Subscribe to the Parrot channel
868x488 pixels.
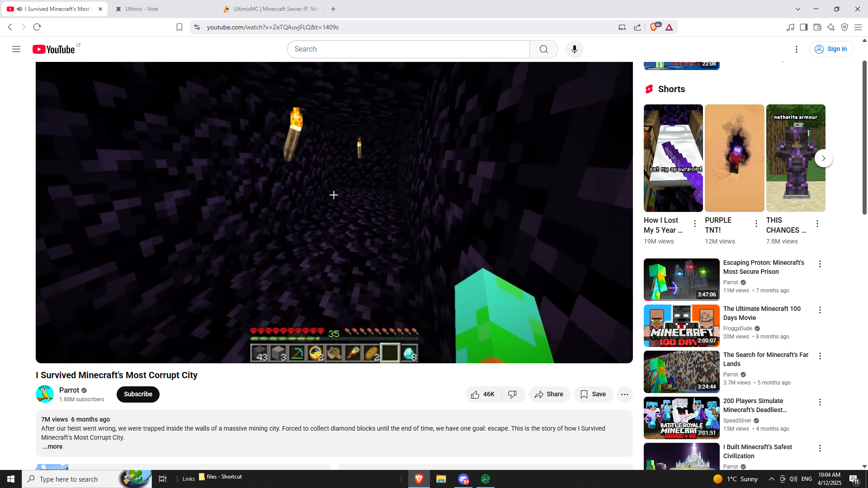click(138, 394)
